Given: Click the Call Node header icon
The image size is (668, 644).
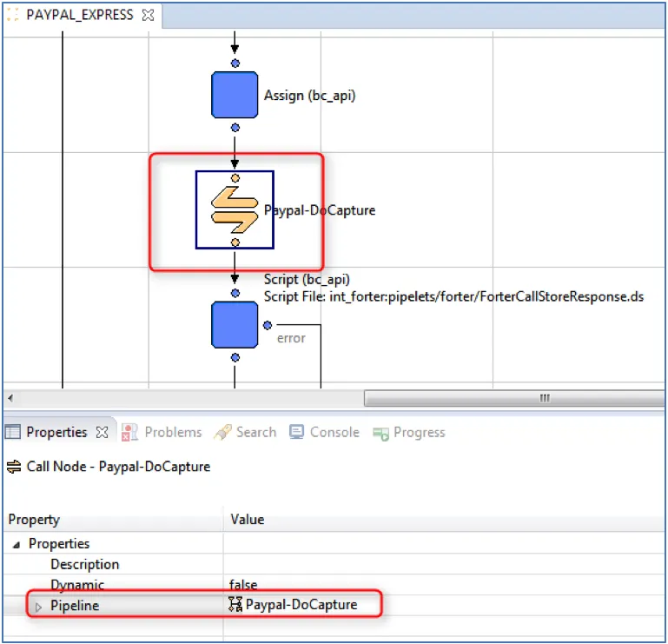Looking at the screenshot, I should (x=14, y=467).
